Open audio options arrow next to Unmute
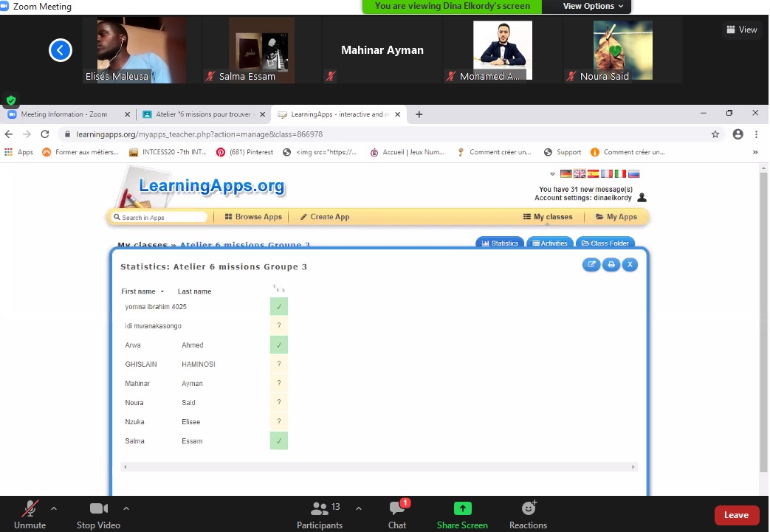This screenshot has height=532, width=770. pyautogui.click(x=53, y=508)
